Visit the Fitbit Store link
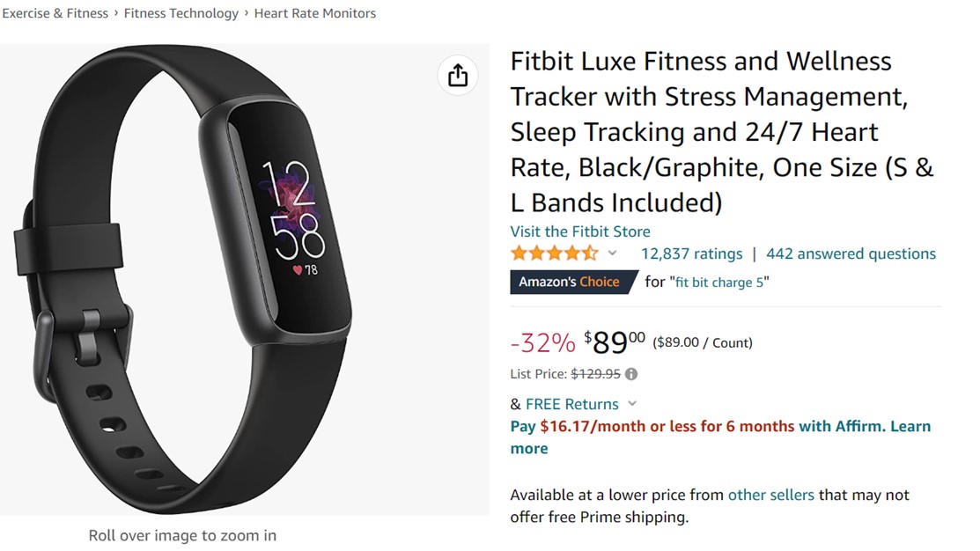The width and height of the screenshot is (980, 551). (580, 231)
